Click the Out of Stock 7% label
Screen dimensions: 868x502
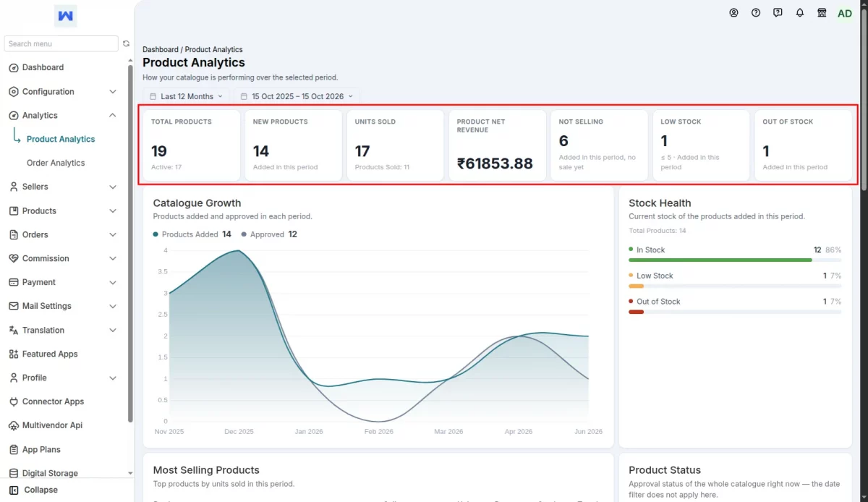pyautogui.click(x=835, y=302)
